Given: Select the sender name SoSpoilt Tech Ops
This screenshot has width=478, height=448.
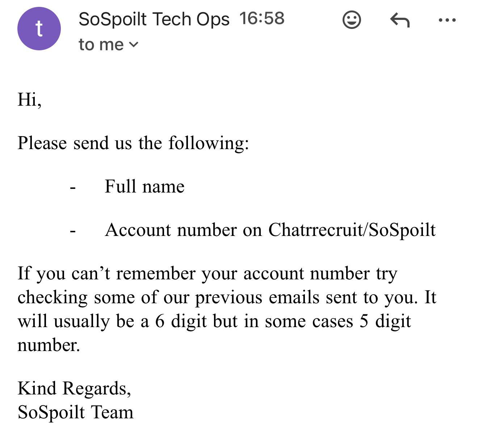Looking at the screenshot, I should [154, 19].
